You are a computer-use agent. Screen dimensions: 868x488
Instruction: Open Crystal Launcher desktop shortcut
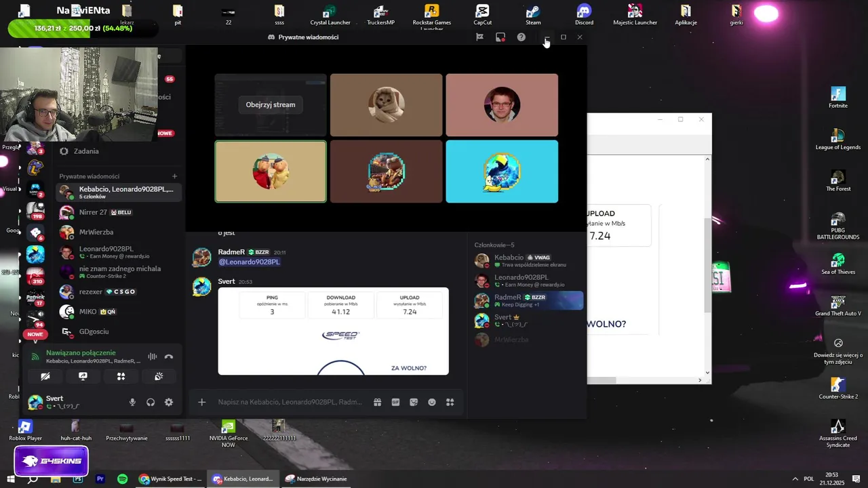pyautogui.click(x=330, y=14)
